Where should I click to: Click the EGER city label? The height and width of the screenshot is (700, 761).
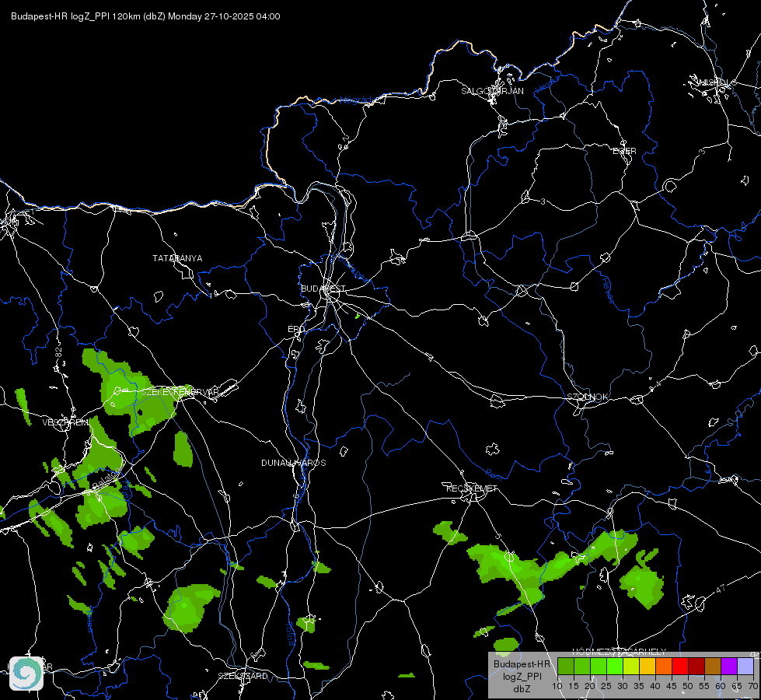(625, 151)
